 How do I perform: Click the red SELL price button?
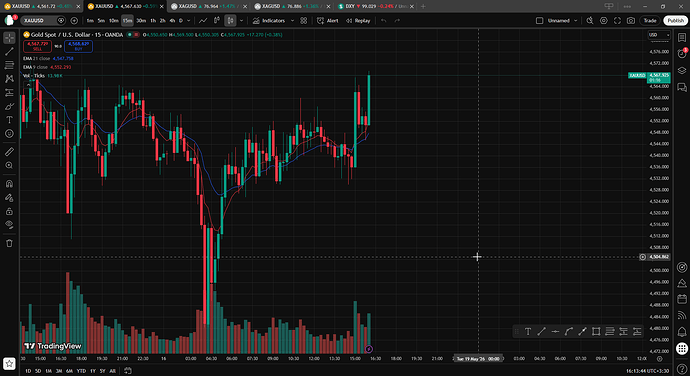pos(37,46)
